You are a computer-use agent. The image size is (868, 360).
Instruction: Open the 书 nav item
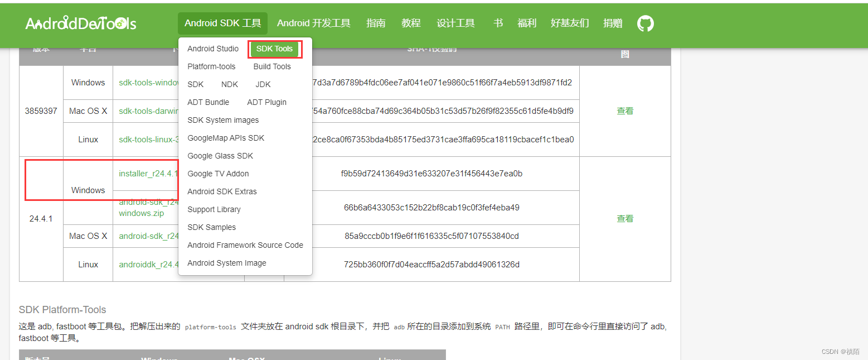(x=498, y=23)
